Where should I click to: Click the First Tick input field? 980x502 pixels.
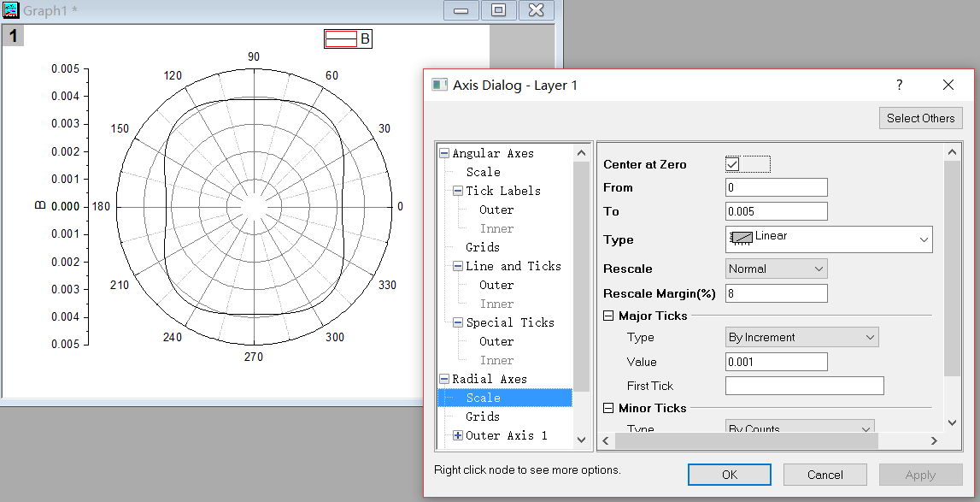coord(804,386)
